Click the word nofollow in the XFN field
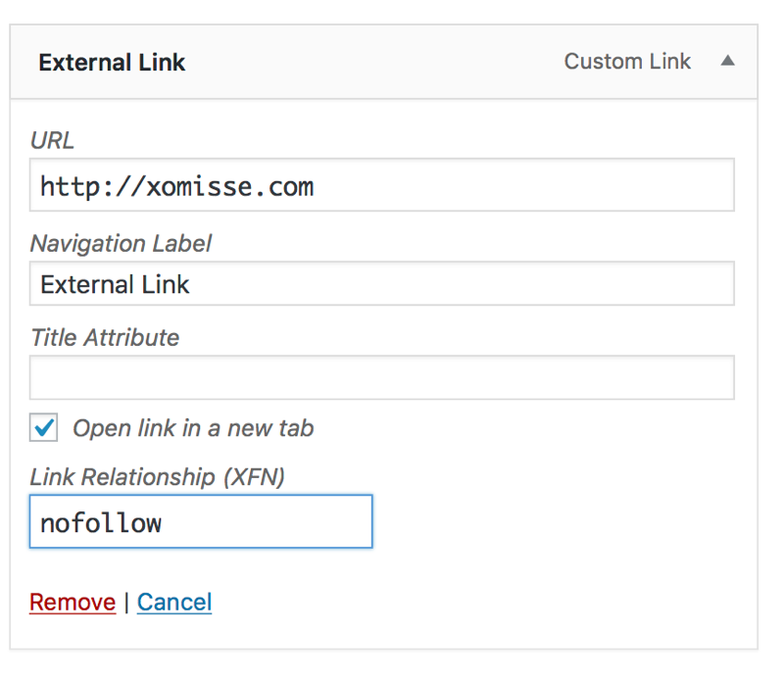 [x=101, y=523]
